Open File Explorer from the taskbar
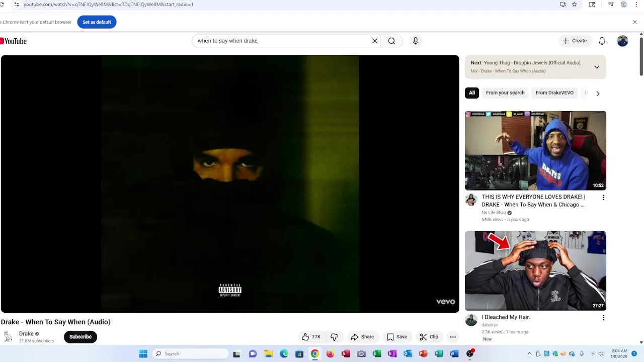The width and height of the screenshot is (644, 362). tap(268, 353)
